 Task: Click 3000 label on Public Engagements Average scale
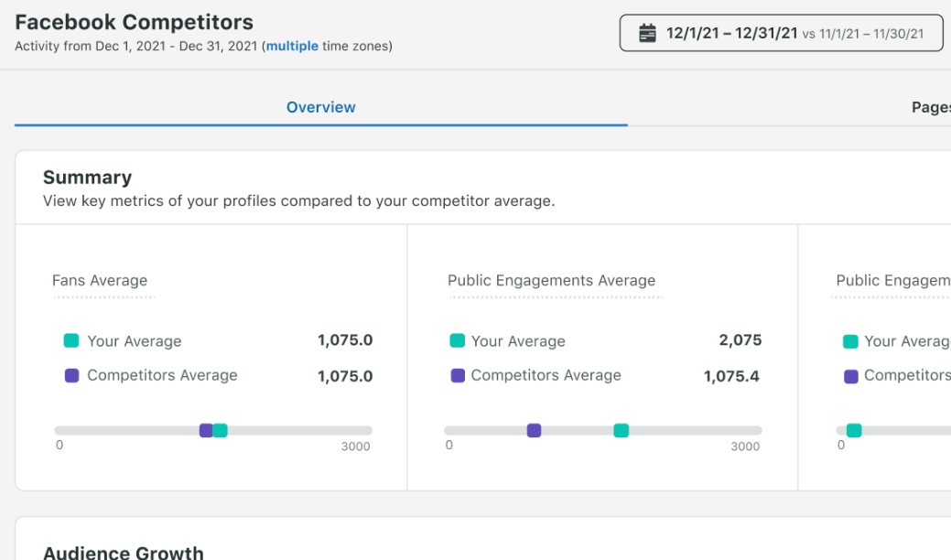click(x=745, y=446)
